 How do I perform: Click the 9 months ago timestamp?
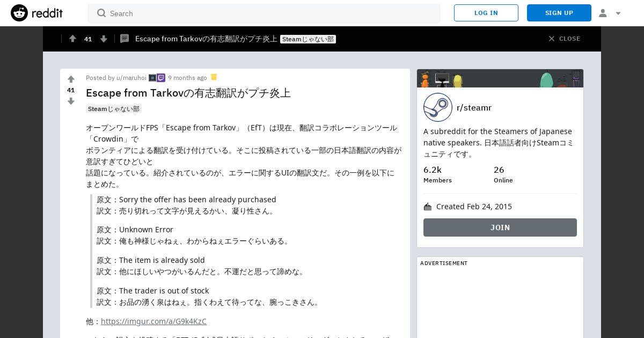(x=187, y=78)
